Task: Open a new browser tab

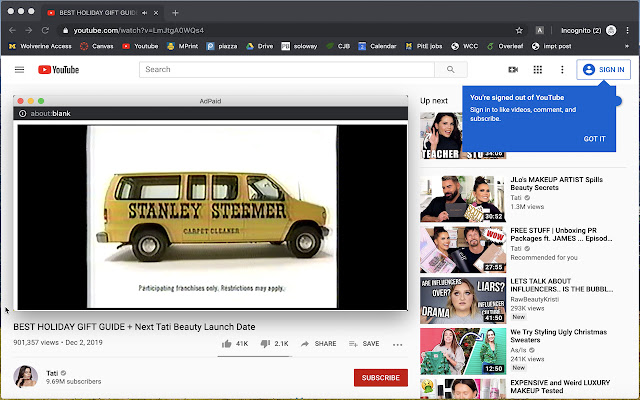Action: (175, 13)
